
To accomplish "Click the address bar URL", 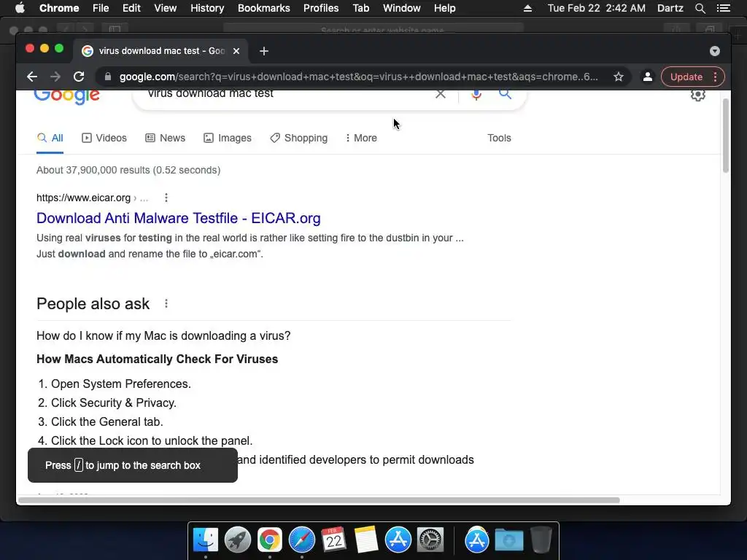I will click(358, 77).
